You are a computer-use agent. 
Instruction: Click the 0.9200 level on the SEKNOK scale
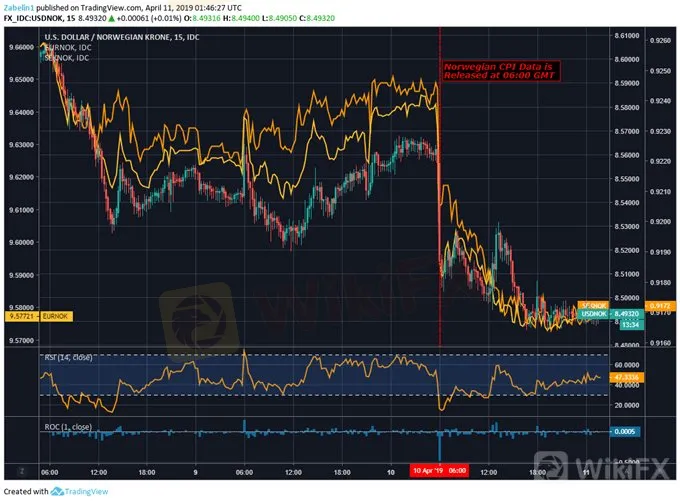pyautogui.click(x=660, y=222)
